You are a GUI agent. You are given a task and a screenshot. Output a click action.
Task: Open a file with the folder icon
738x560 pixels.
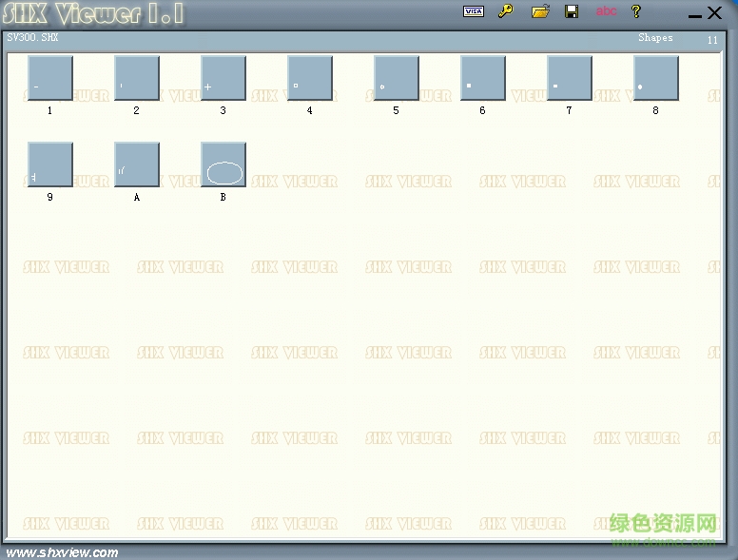coord(540,11)
